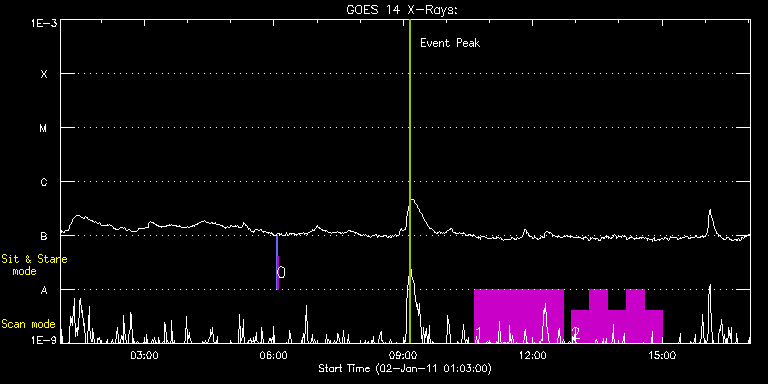The image size is (768, 384).
Task: Click the Event Peak text label
Action: 450,43
